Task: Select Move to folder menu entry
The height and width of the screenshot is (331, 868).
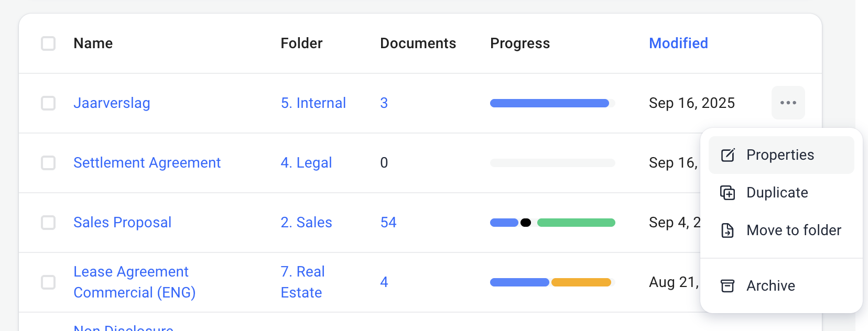Action: pyautogui.click(x=781, y=230)
